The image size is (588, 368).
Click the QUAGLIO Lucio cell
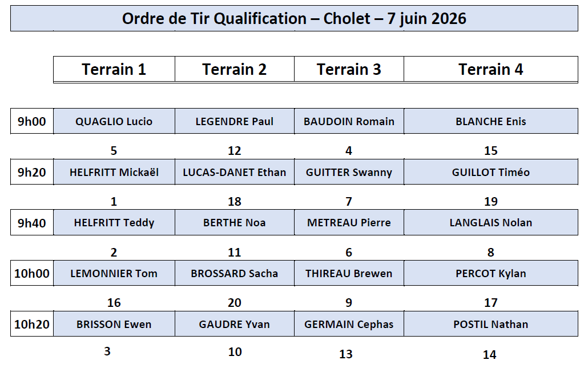pos(114,121)
